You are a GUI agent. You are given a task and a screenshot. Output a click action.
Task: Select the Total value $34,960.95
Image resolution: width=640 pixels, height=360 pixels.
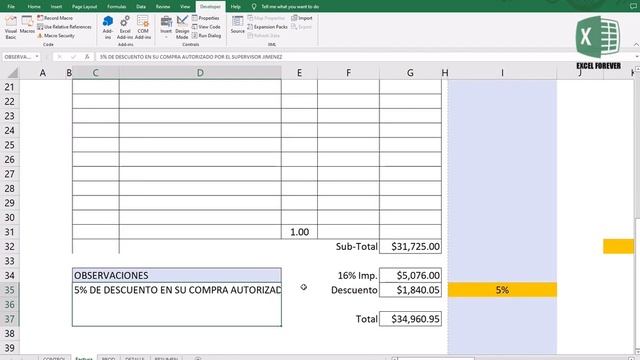pos(410,319)
